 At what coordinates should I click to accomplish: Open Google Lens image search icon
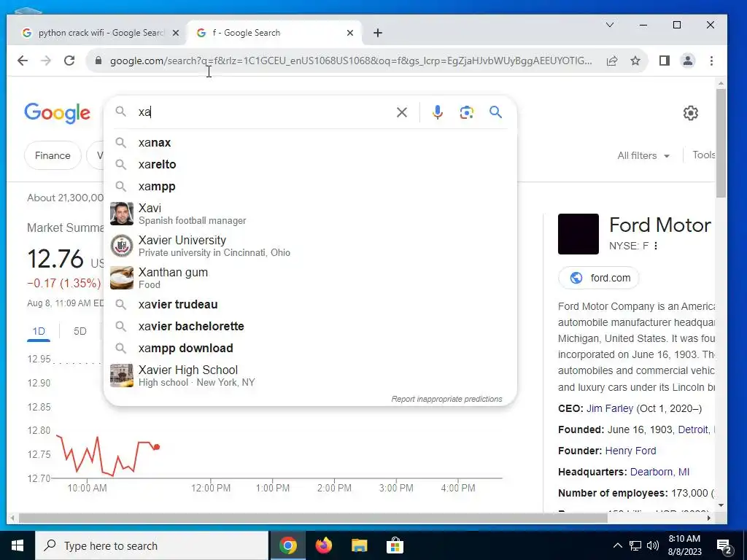(466, 112)
